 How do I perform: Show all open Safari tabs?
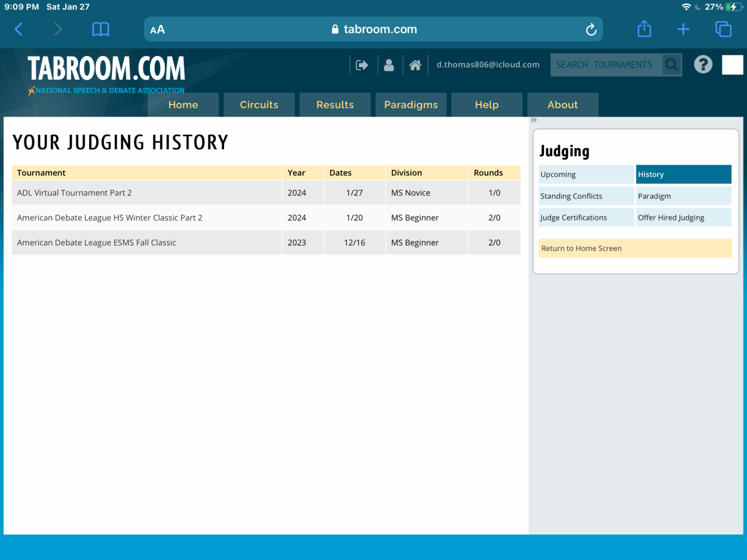click(x=723, y=29)
